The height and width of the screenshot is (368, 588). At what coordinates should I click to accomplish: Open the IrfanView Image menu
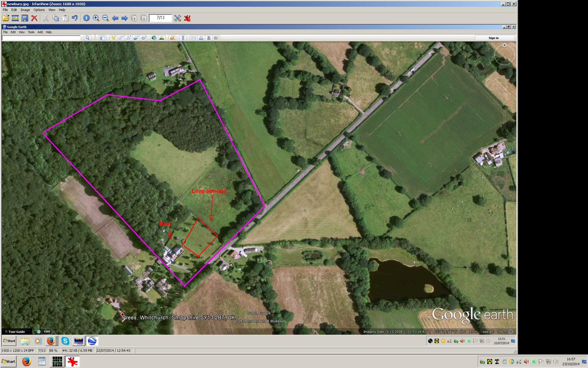point(25,10)
